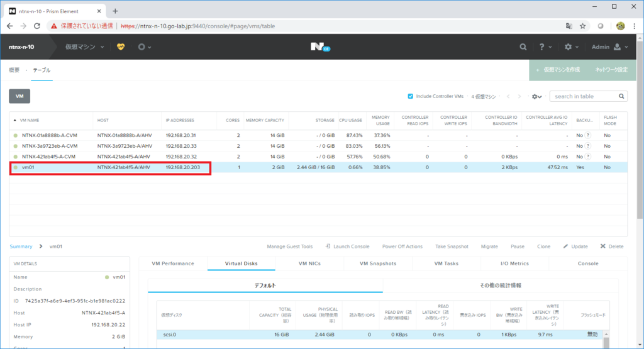The width and height of the screenshot is (644, 349).
Task: Select the scsi.0 virtual disk row
Action: point(380,335)
